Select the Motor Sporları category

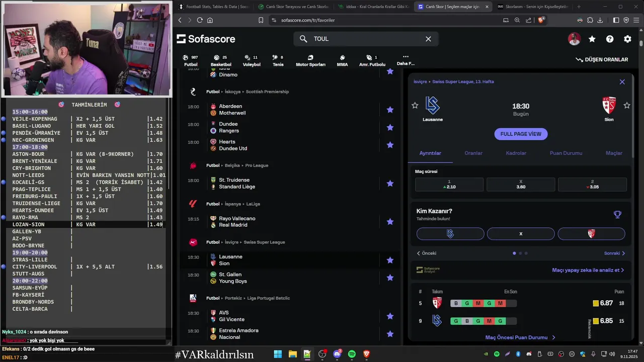click(x=310, y=61)
